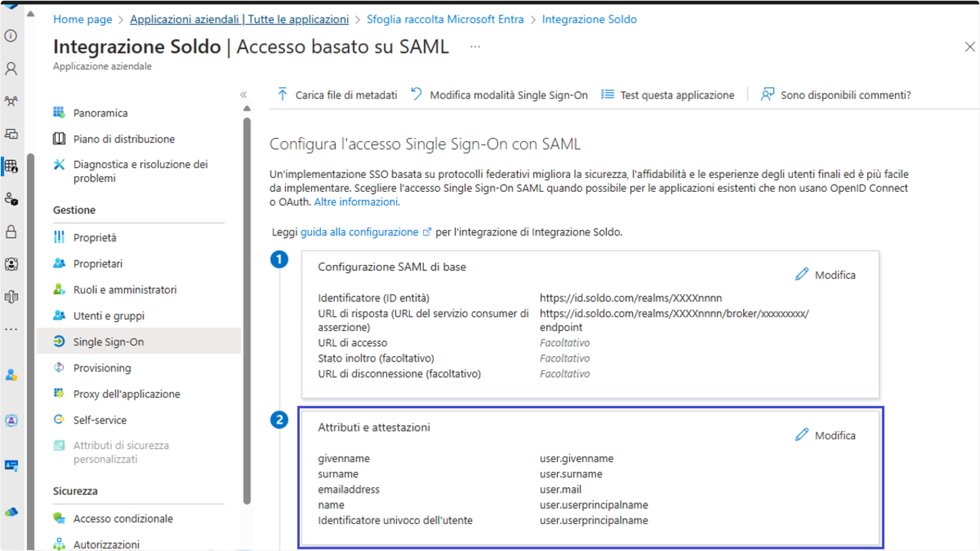The width and height of the screenshot is (980, 551).
Task: Click the ellipsis icon in left rail
Action: point(11,329)
